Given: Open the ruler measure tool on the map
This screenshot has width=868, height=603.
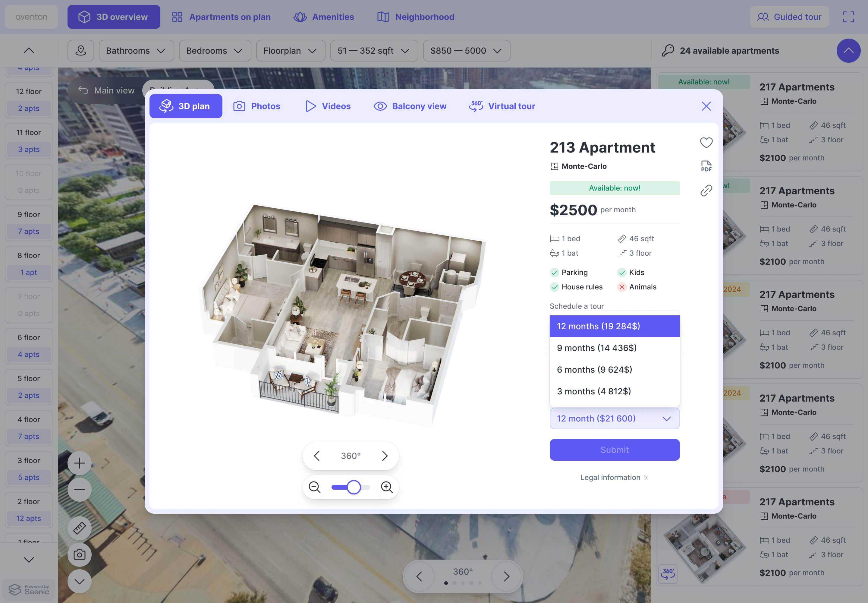Looking at the screenshot, I should [79, 528].
